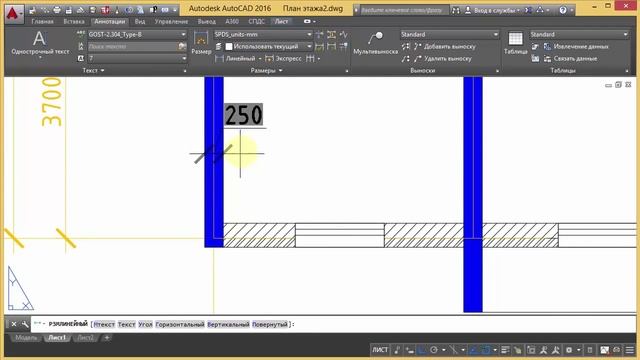Click the search binoculars icon in title bar
Viewport: 640px width, 360px height.
(x=456, y=10)
